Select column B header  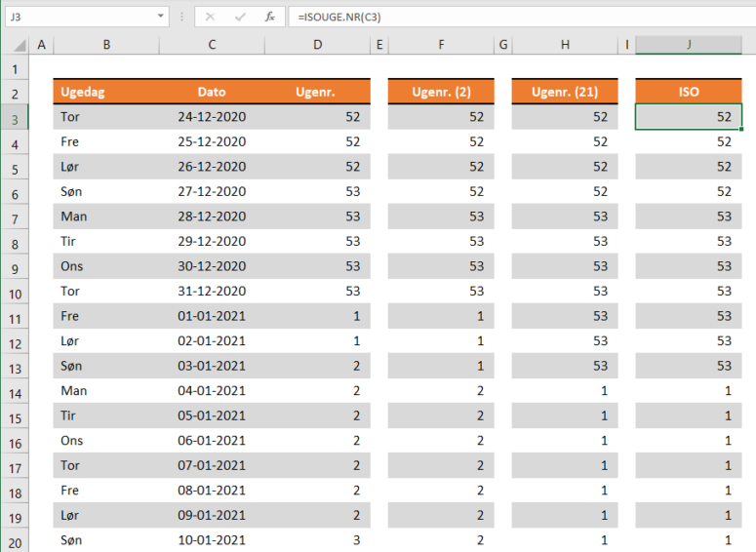click(x=106, y=45)
